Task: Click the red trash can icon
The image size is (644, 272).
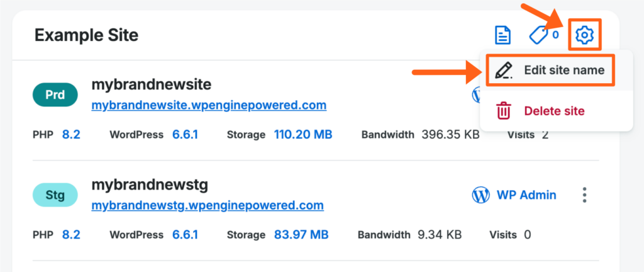Action: tap(504, 111)
